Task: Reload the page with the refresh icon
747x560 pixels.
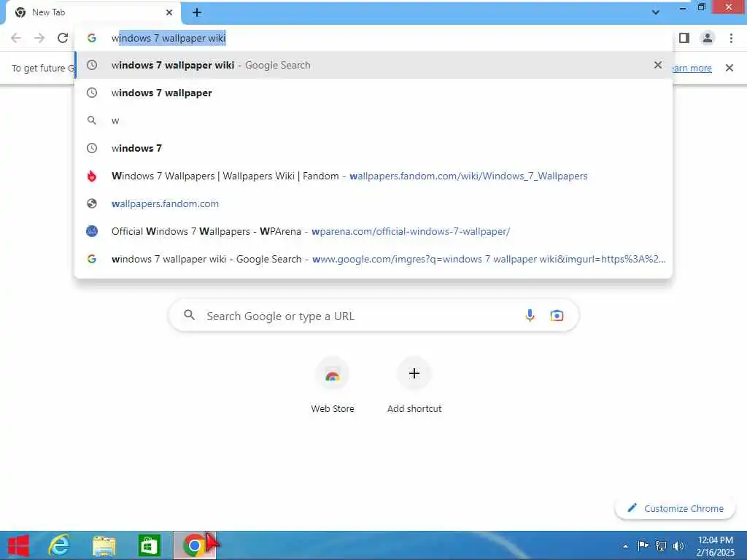Action: (63, 38)
